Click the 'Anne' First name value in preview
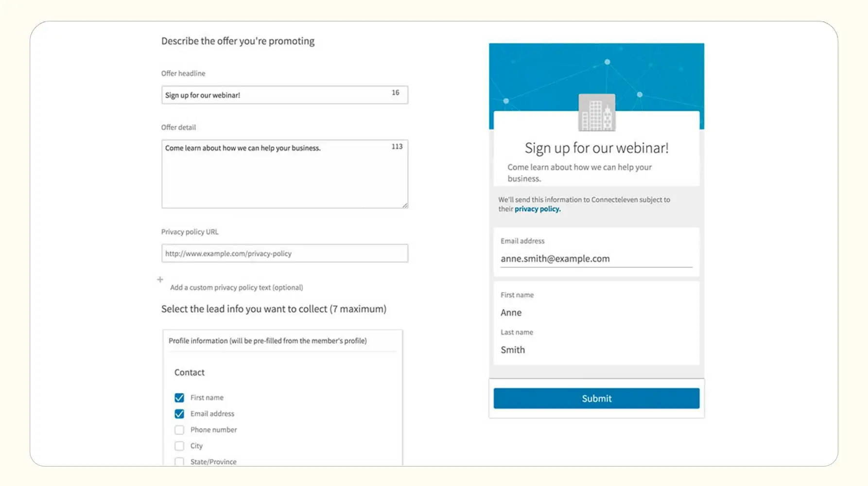The width and height of the screenshot is (868, 486). coord(511,312)
